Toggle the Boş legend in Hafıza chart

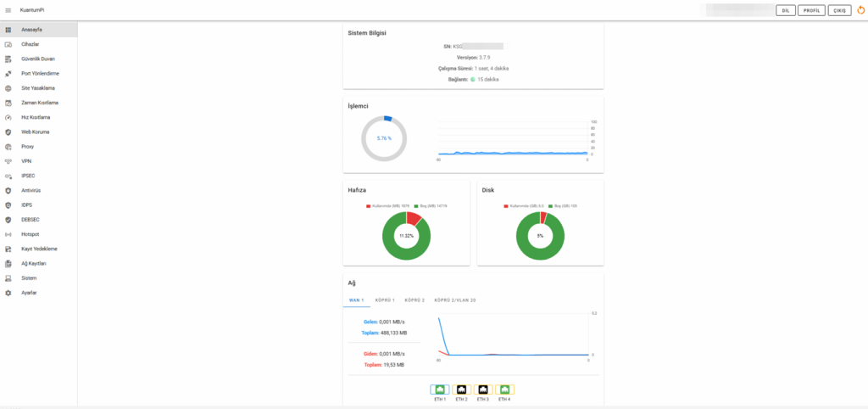(431, 205)
